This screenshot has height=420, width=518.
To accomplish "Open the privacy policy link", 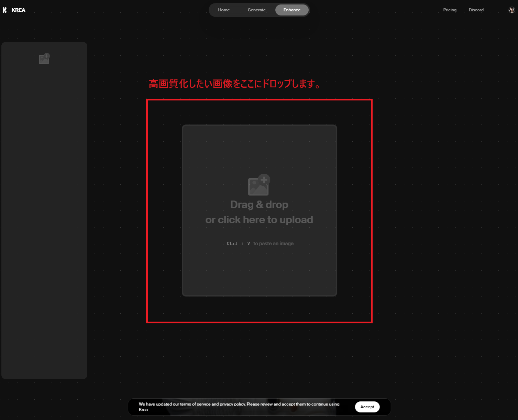I will (232, 404).
